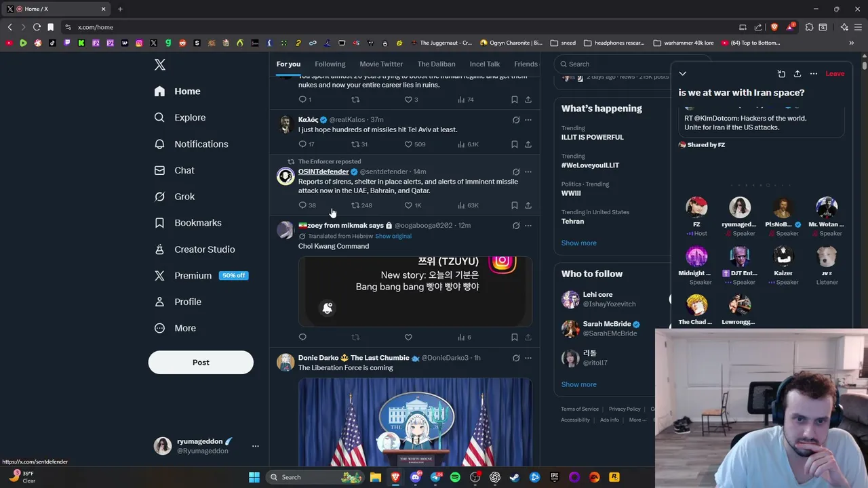
Task: Select the Incel Talk tab
Action: click(x=485, y=64)
